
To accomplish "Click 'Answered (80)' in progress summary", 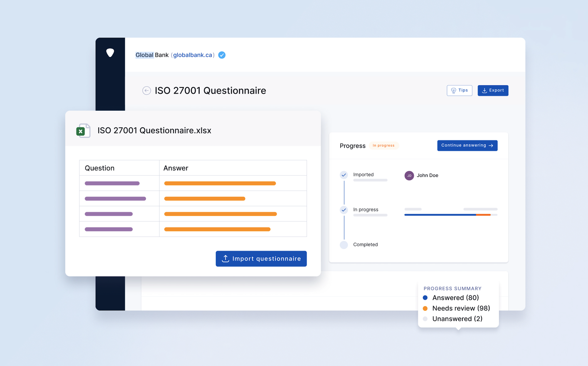I will coord(456,298).
